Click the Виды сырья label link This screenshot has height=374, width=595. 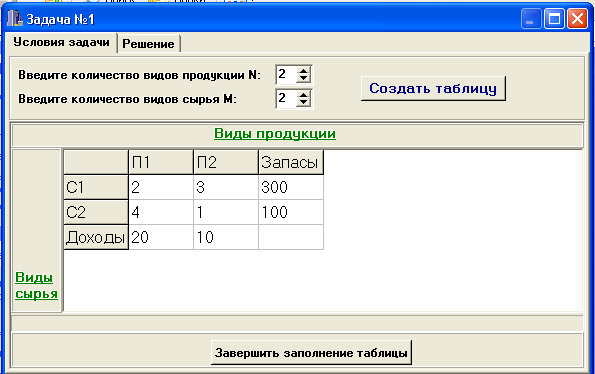(x=36, y=285)
